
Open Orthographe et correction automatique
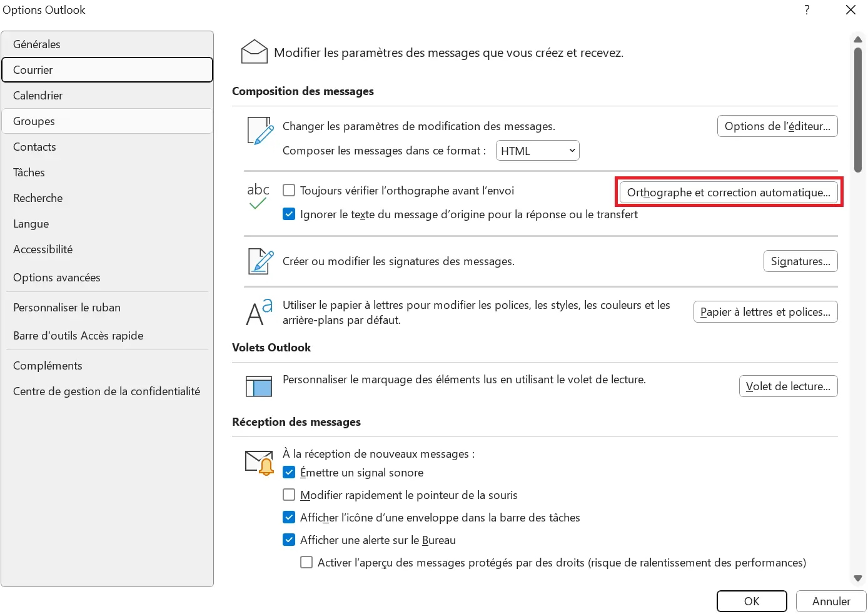(x=729, y=192)
